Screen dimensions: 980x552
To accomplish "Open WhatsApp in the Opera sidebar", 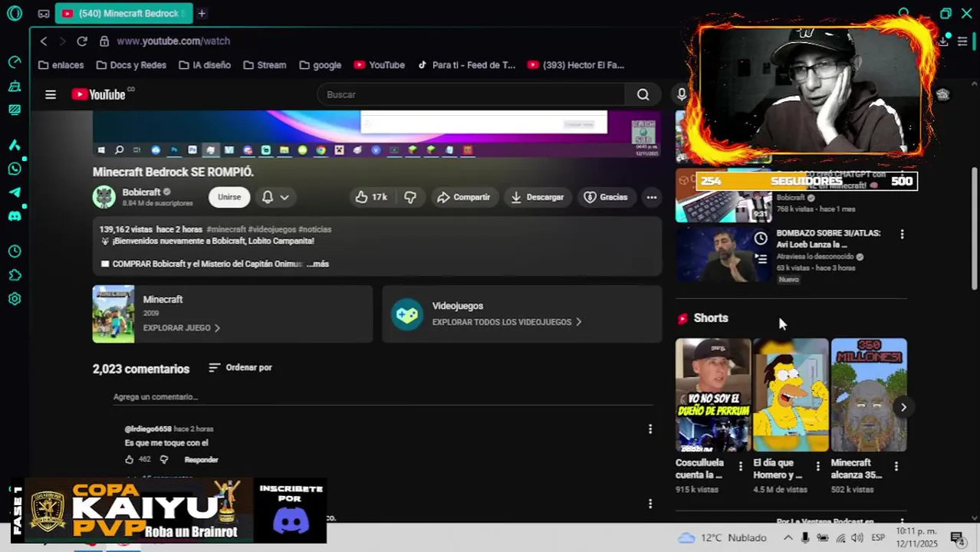I will click(15, 169).
